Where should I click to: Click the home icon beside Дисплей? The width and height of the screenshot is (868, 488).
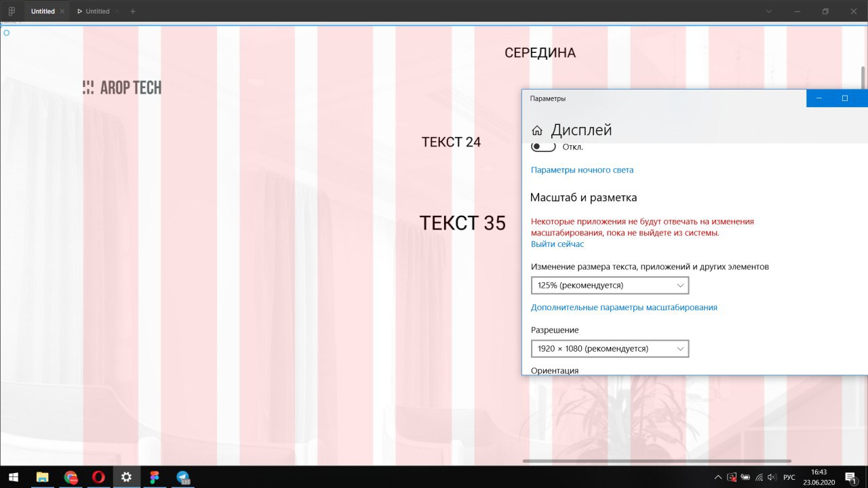pos(537,130)
